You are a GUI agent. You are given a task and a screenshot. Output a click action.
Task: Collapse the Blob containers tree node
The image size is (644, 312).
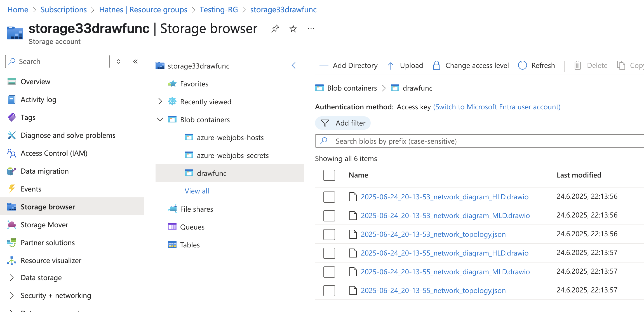coord(160,119)
